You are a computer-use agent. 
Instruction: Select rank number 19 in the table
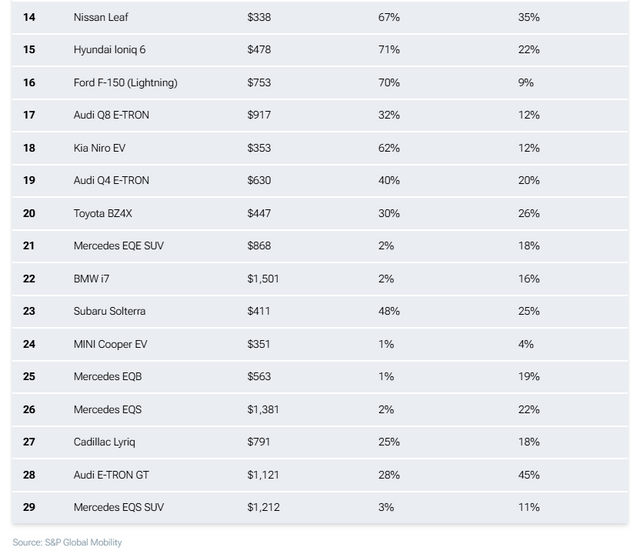click(x=29, y=181)
